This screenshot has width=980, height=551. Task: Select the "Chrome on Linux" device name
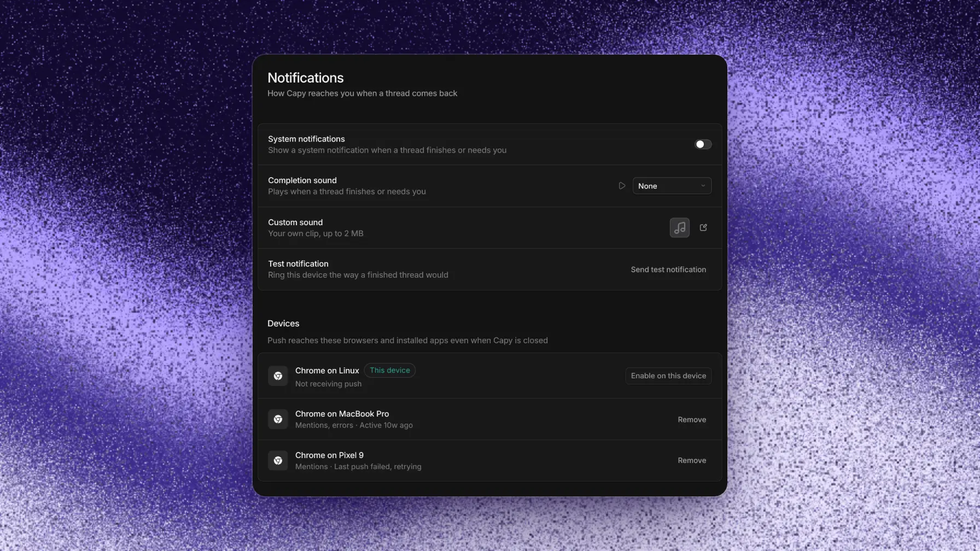coord(327,371)
